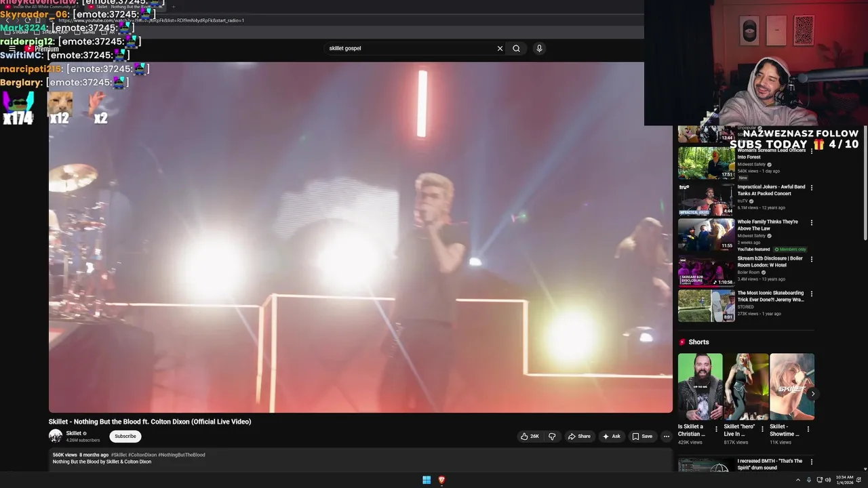This screenshot has height=488, width=868.
Task: Click inside the 'skillet gospel' search field
Action: tap(410, 48)
